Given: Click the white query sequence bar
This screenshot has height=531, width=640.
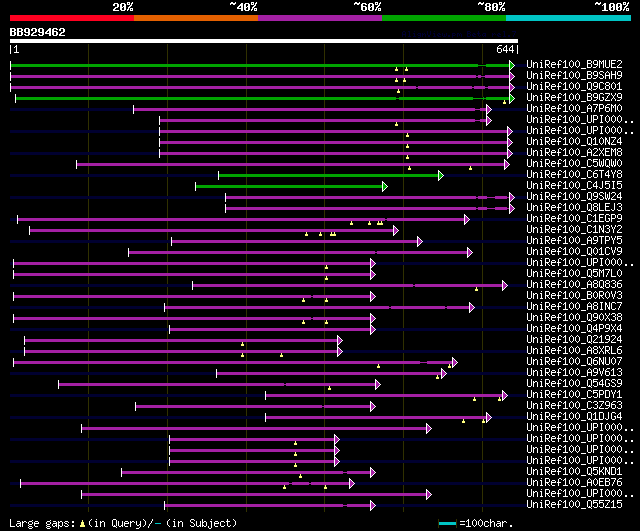Looking at the screenshot, I should [264, 41].
